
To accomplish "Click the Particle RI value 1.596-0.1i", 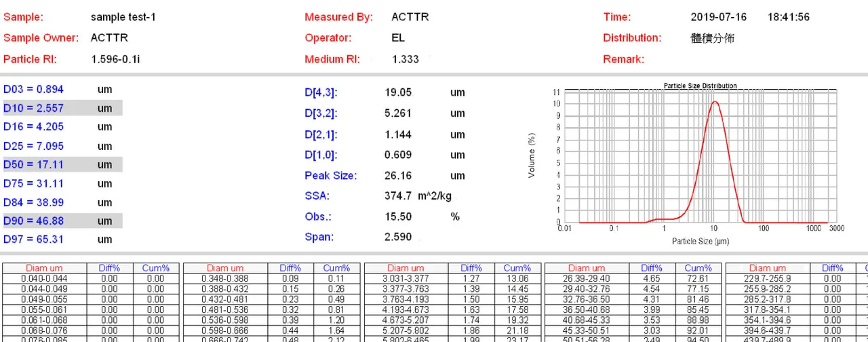I will click(115, 59).
